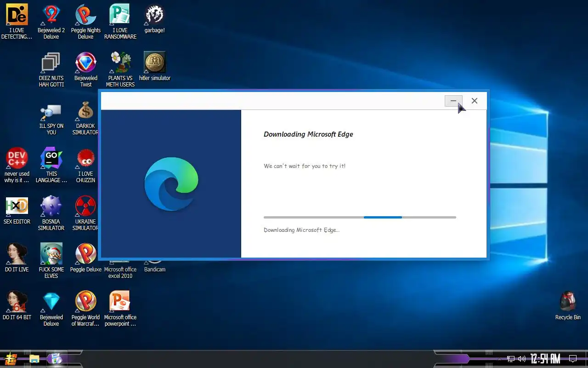Click the 'Downloading Microsoft Edge...' status text
Screen dimensions: 588x368
(302, 230)
